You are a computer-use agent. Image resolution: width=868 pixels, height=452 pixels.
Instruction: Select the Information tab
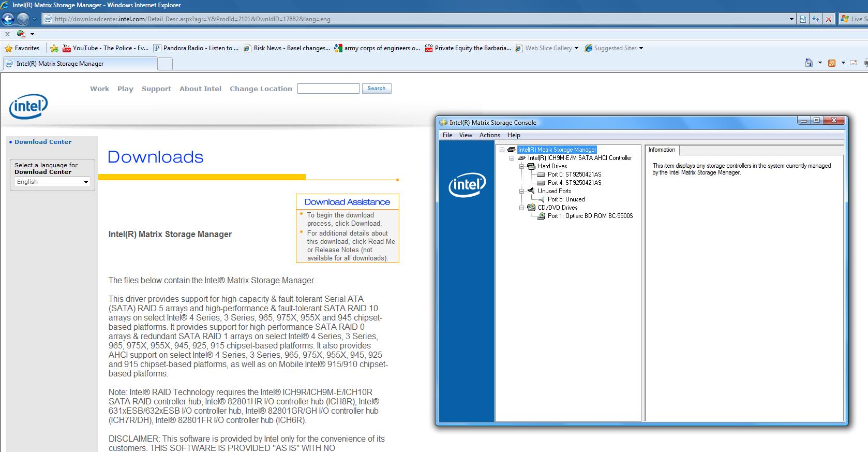click(x=662, y=150)
